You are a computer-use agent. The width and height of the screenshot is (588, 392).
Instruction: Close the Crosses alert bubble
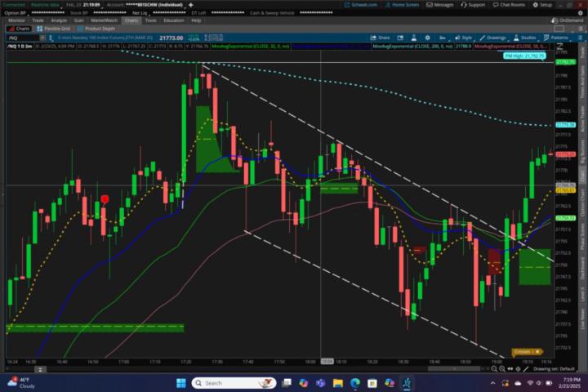point(537,352)
